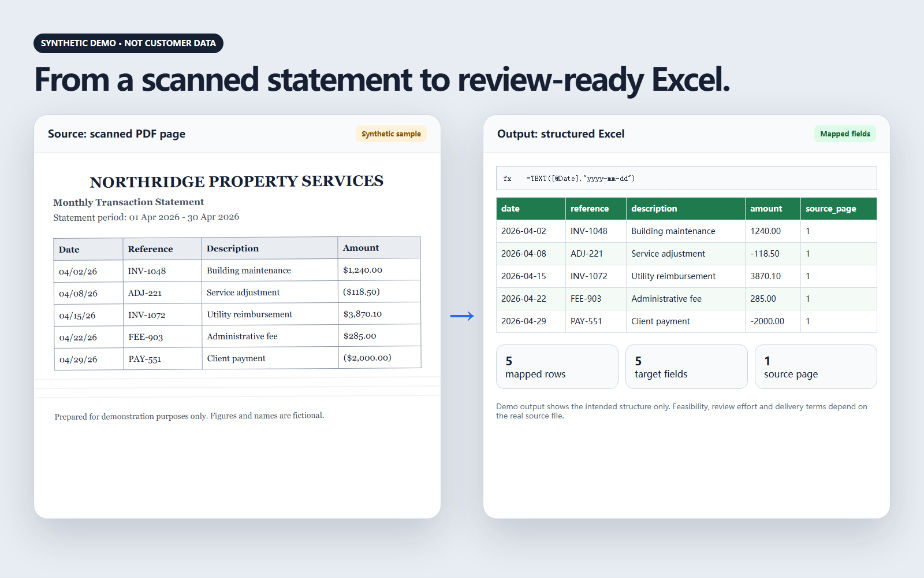Click the blue arrow between panels
The height and width of the screenshot is (578, 924).
462,316
